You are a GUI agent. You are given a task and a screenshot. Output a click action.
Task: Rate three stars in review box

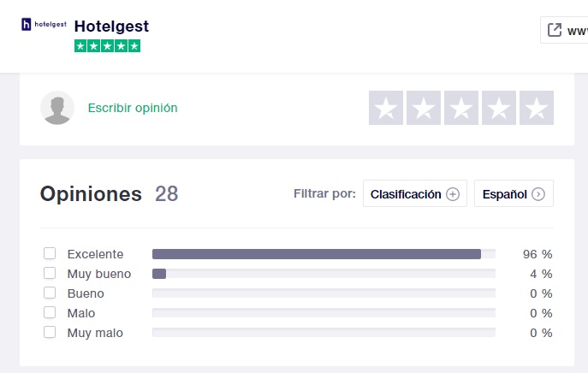coord(461,109)
